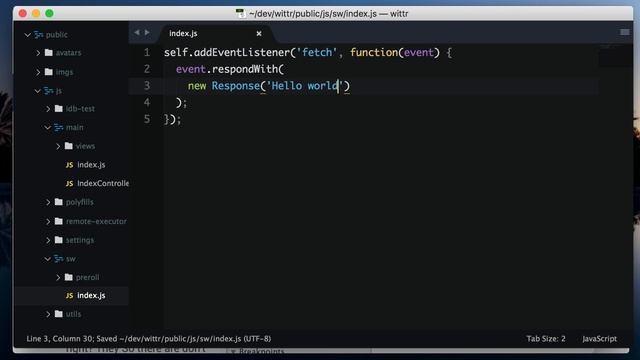Click the settings folder icon

59,240
